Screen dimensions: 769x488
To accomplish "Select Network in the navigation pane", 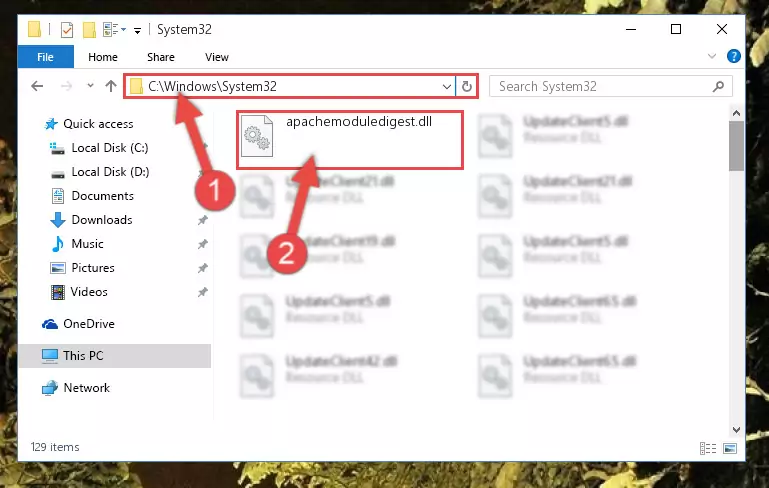I will click(87, 387).
